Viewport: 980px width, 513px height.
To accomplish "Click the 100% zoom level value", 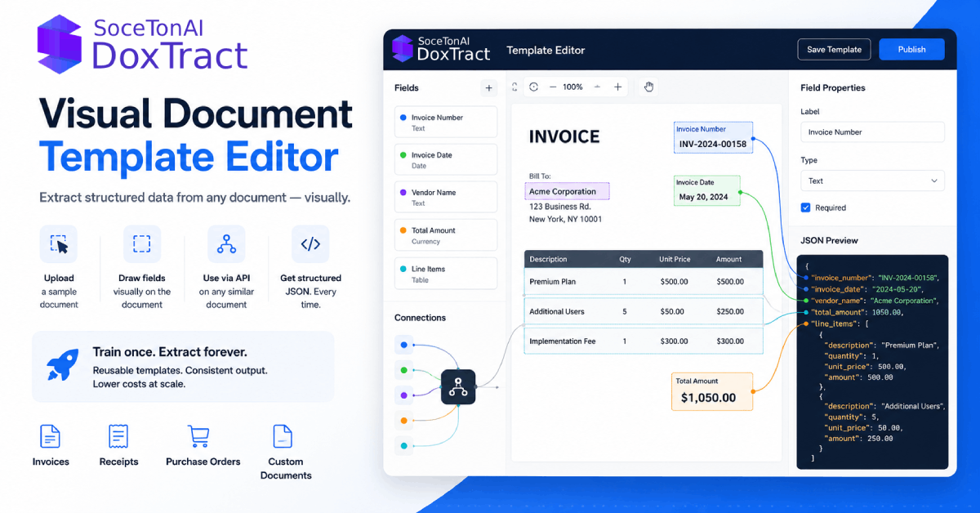I will [573, 87].
